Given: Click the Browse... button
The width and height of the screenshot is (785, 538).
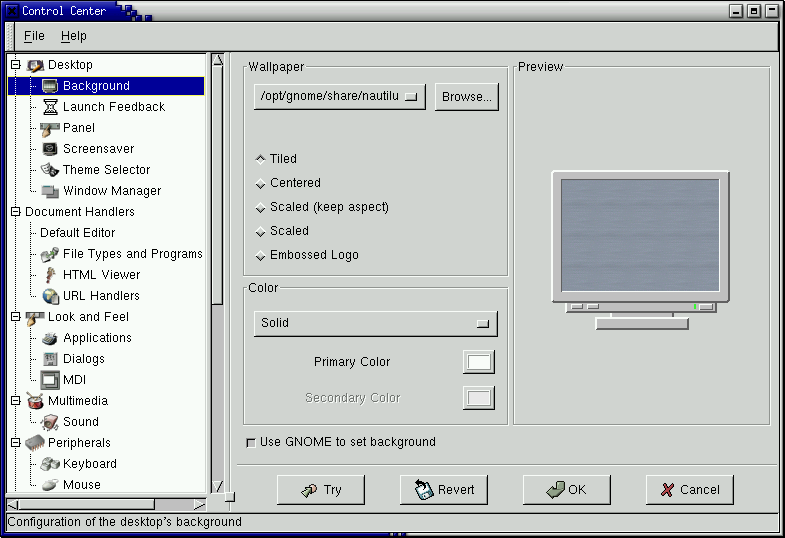Looking at the screenshot, I should [466, 97].
